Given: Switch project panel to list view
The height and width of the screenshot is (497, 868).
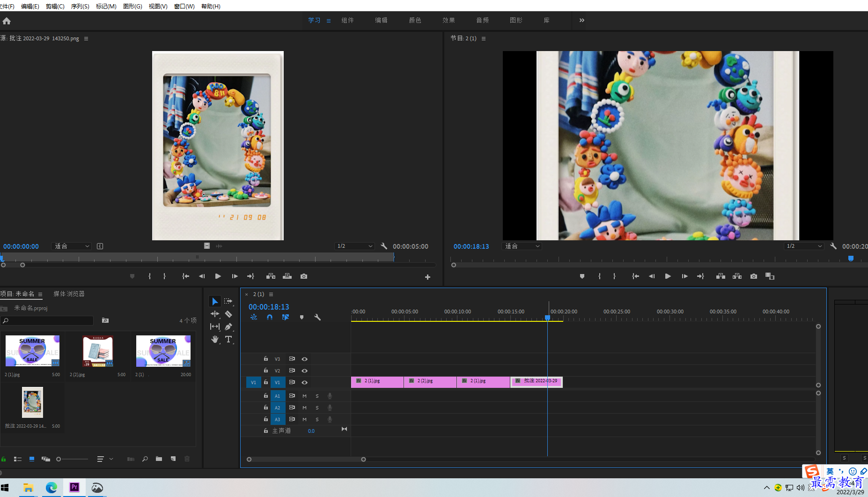Looking at the screenshot, I should point(18,459).
